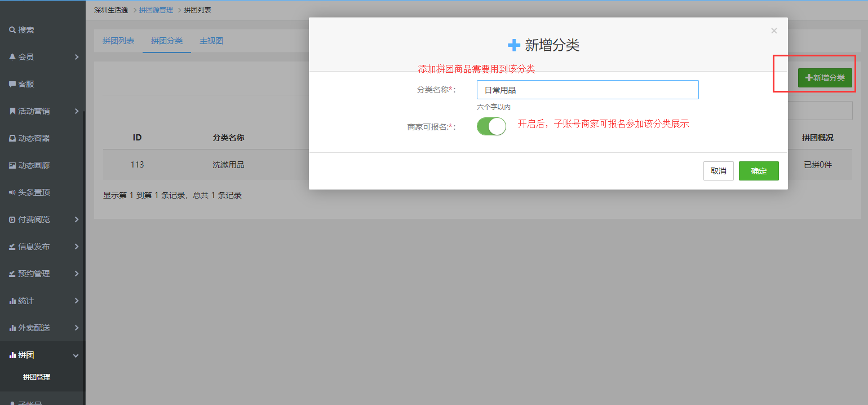
Task: Click the picture icon beside 动态画廊
Action: pyautogui.click(x=12, y=165)
